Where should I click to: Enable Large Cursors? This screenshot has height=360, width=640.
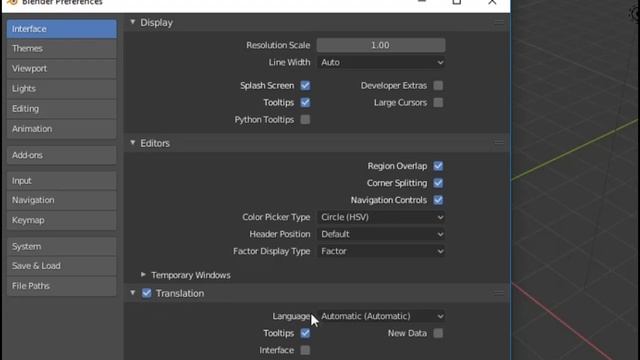438,102
